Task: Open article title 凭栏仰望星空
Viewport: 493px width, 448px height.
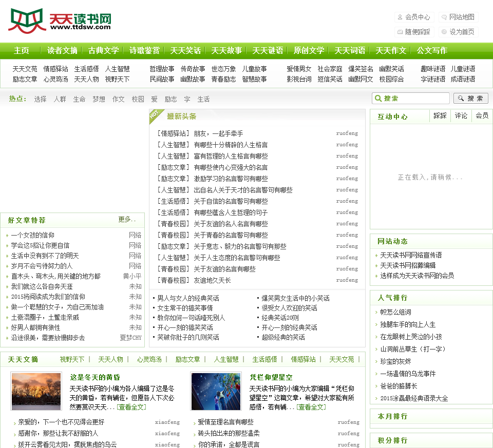Action: [271, 377]
